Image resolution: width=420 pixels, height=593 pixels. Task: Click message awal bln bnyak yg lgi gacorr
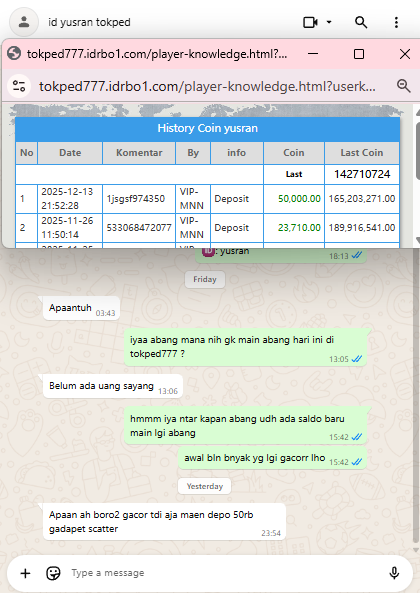[272, 458]
